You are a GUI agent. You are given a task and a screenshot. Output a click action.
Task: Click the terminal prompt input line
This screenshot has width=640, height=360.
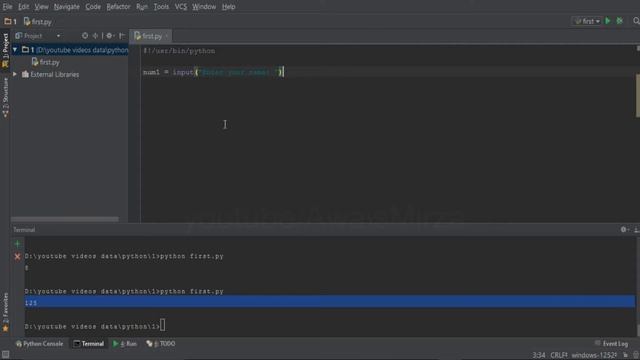tap(95, 326)
